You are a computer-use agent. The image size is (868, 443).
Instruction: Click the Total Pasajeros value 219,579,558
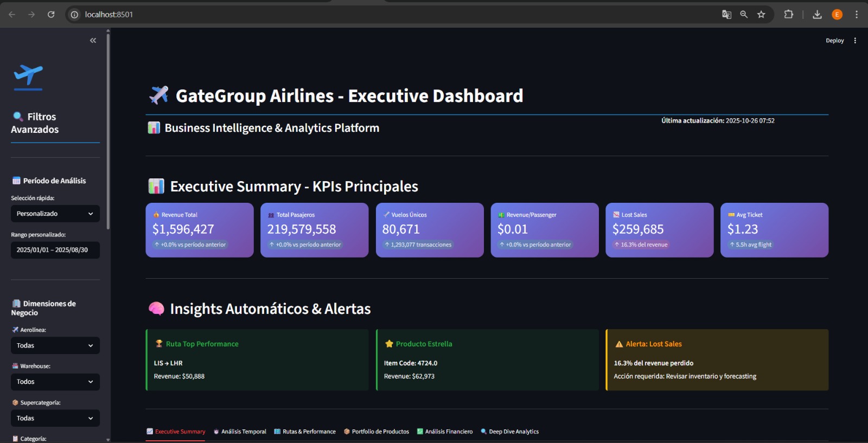302,229
